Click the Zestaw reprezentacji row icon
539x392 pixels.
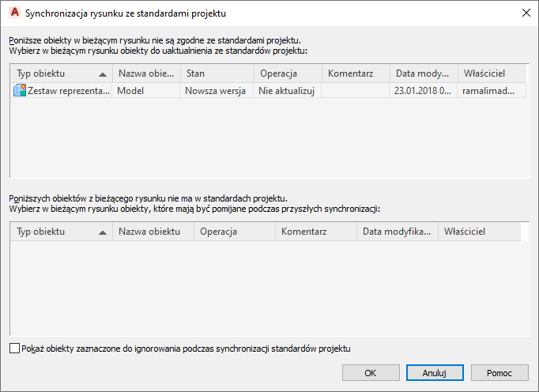tap(20, 91)
